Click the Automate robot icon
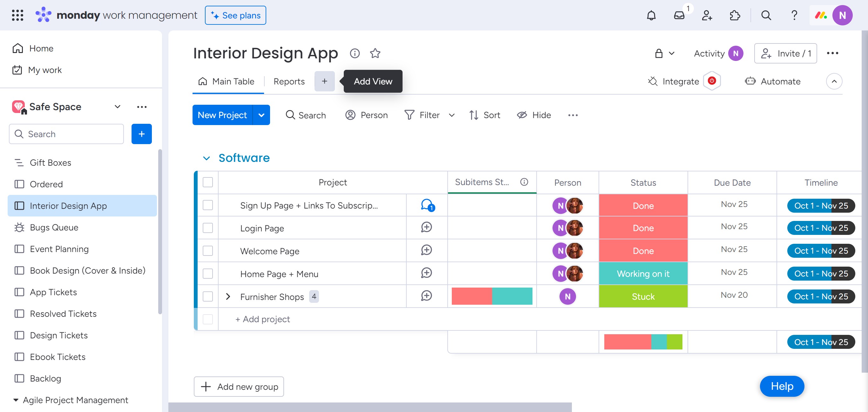 [x=750, y=81]
